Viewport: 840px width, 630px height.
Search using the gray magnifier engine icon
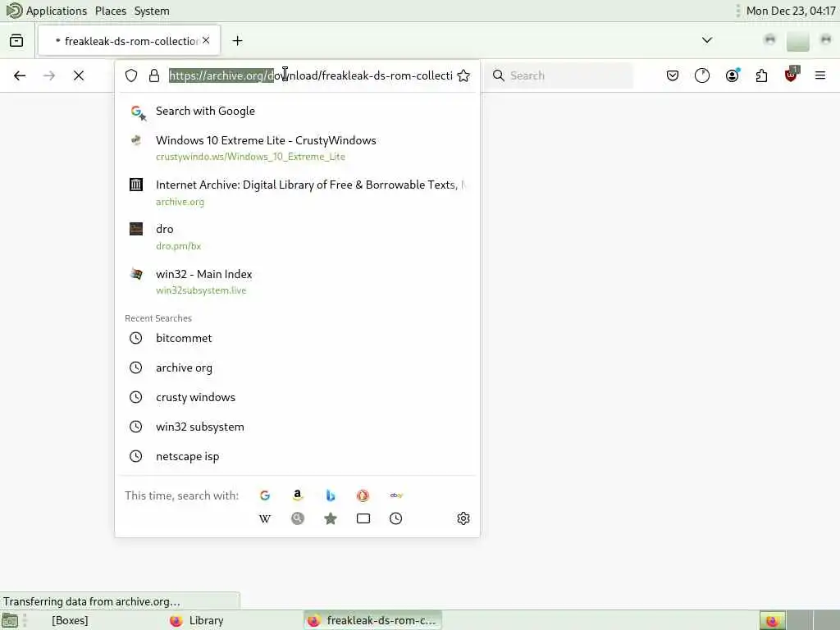[x=297, y=518]
